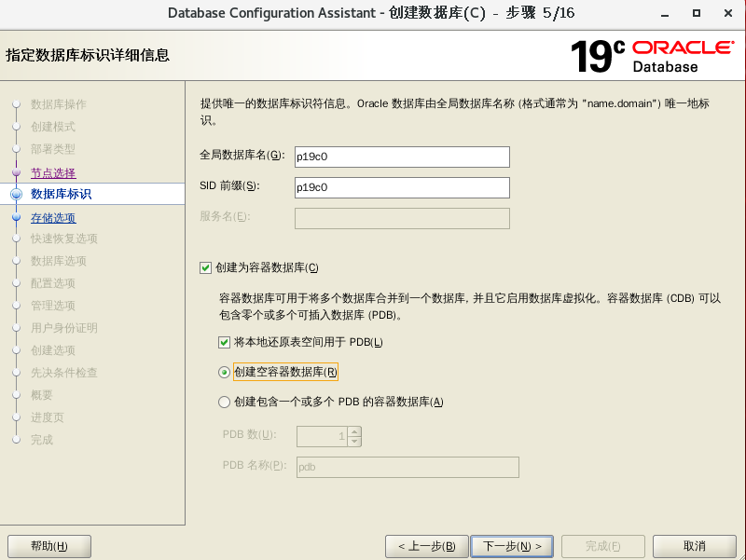The image size is (746, 560).
Task: Click the 进度页 step in sidebar
Action: [48, 417]
